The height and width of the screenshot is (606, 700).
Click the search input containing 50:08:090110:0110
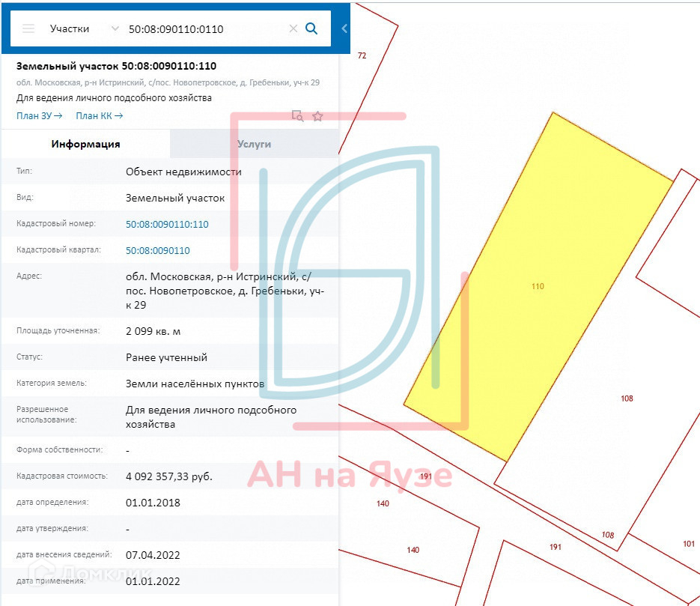206,29
